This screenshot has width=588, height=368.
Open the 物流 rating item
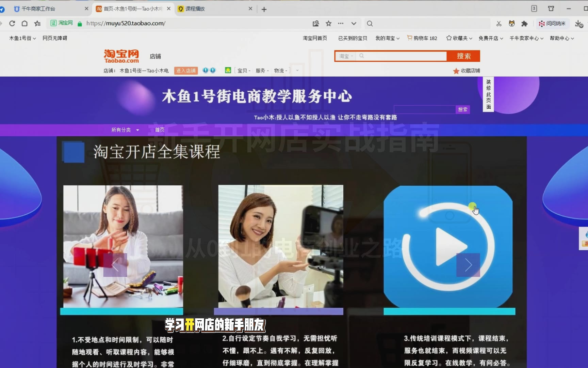tap(280, 71)
